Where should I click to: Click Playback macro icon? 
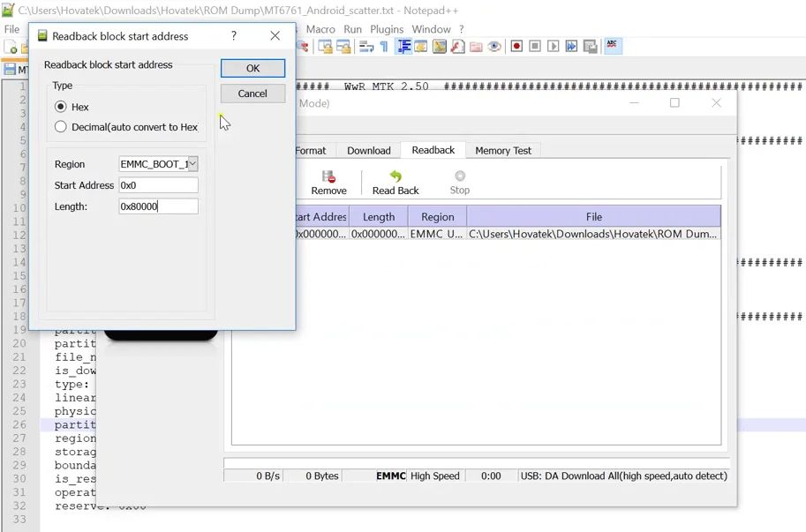pos(554,46)
